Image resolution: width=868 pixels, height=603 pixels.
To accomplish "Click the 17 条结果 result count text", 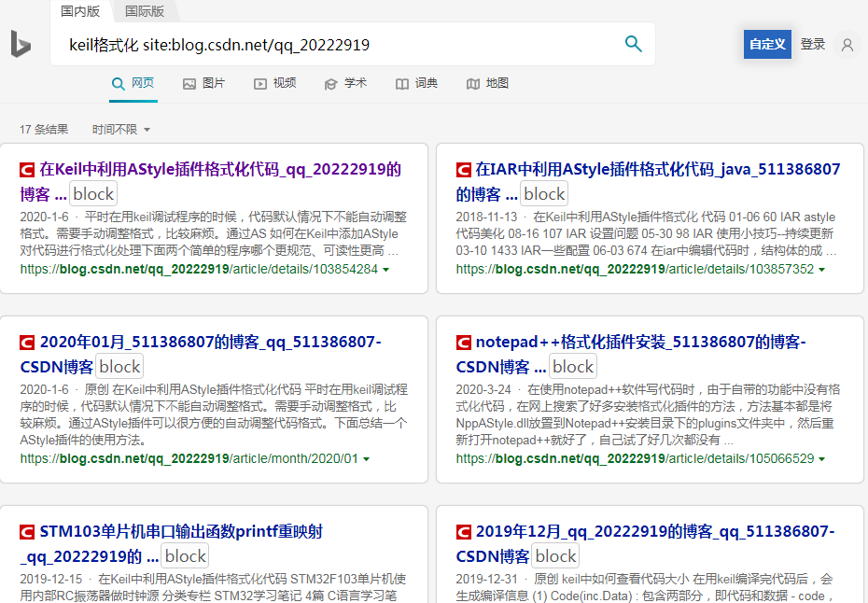I will (x=44, y=130).
